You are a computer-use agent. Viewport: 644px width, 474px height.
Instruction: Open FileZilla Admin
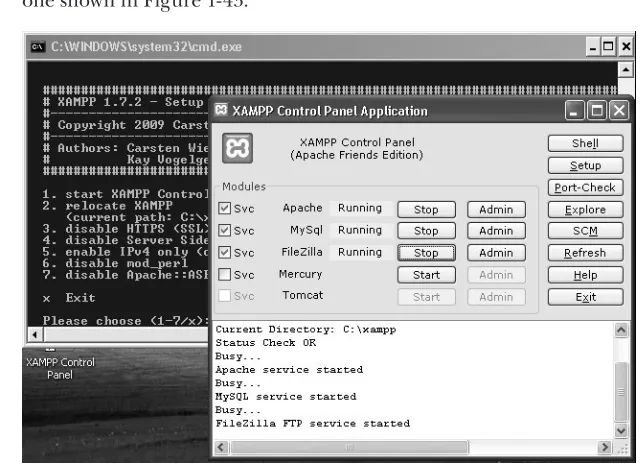pyautogui.click(x=496, y=253)
